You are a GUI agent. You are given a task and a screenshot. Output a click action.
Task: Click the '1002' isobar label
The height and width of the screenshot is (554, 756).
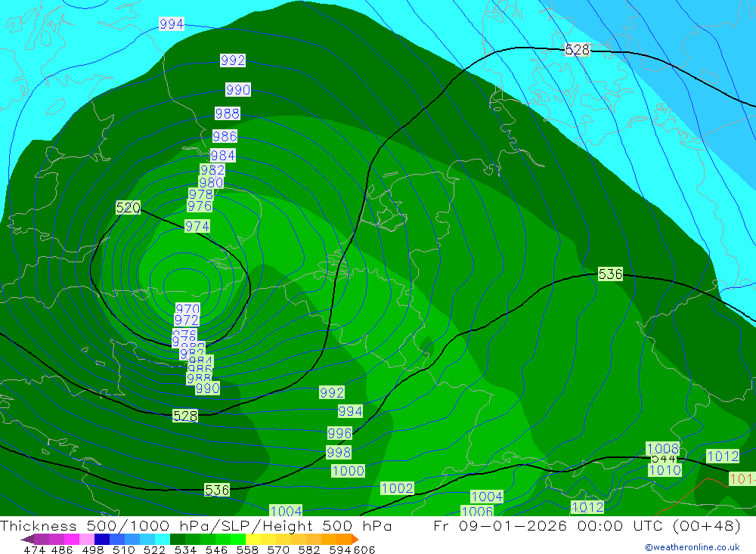[398, 488]
